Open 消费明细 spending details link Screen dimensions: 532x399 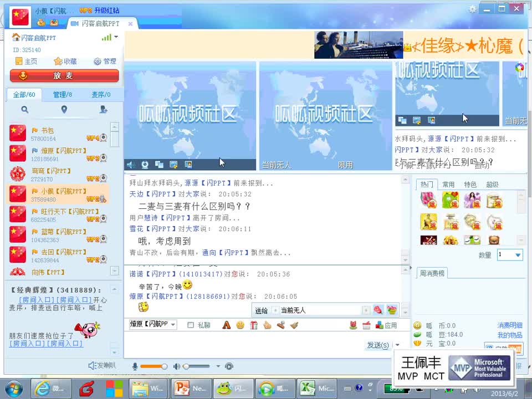tap(510, 325)
